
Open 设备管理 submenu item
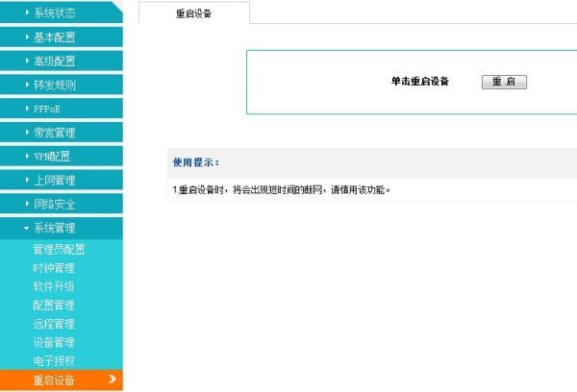coord(54,343)
